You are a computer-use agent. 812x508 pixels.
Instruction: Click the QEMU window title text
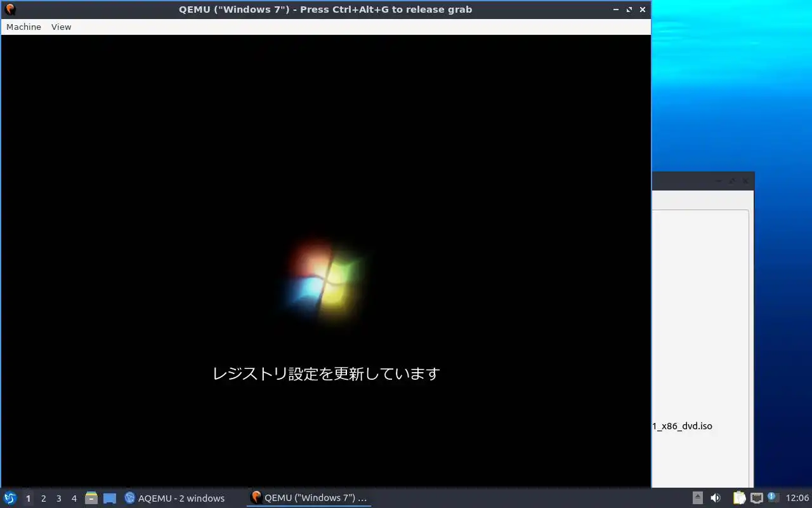(326, 10)
